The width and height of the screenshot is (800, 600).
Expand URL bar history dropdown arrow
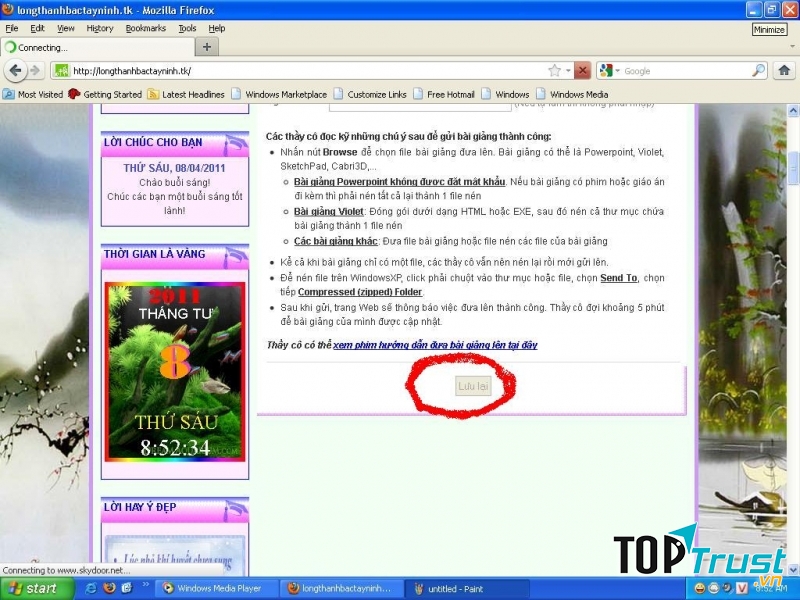568,71
